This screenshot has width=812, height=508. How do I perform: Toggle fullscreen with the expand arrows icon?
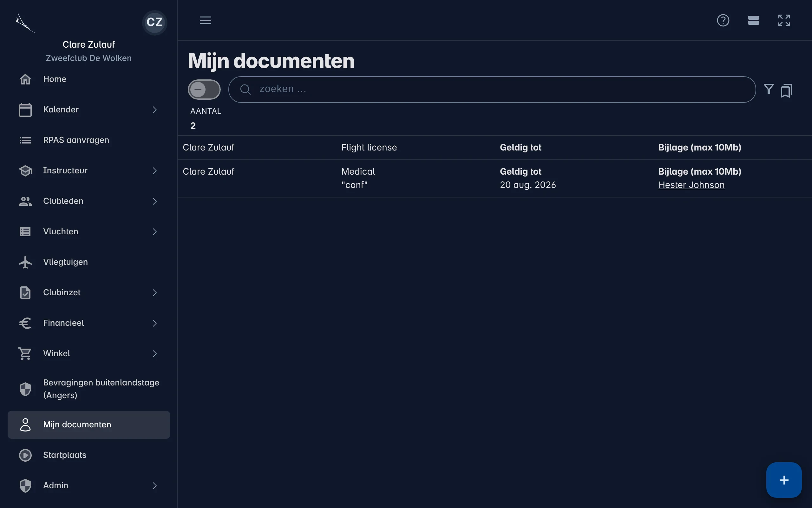coord(784,20)
